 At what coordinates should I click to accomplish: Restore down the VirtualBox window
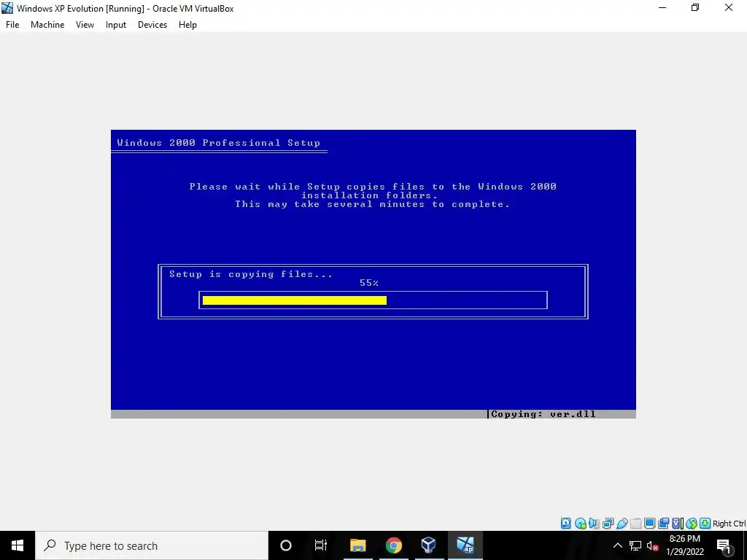tap(695, 7)
